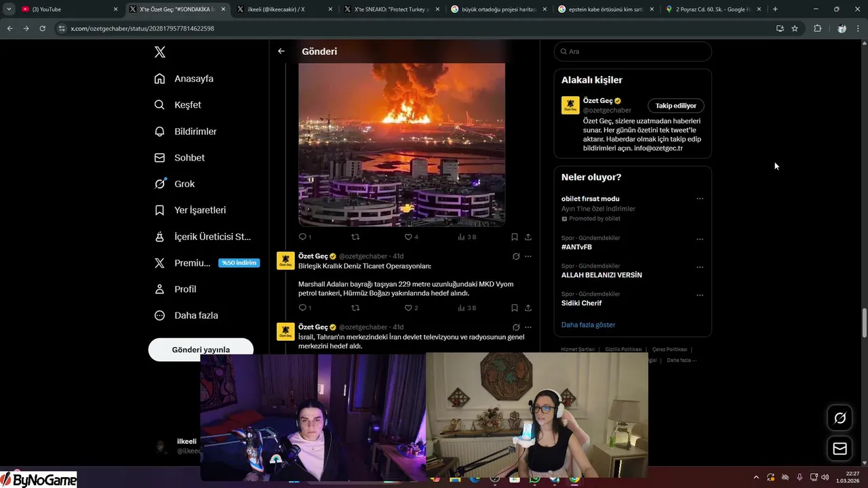
Task: Open more options for Sidiki Cherif trend
Action: pyautogui.click(x=700, y=296)
